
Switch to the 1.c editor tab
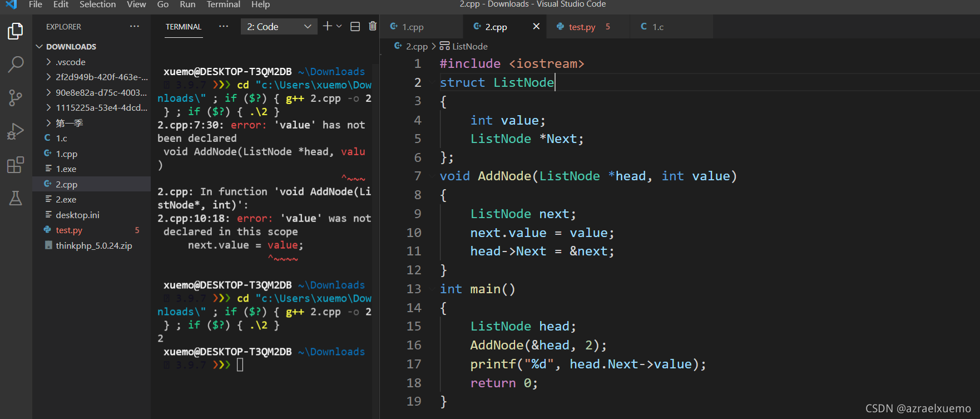tap(671, 27)
